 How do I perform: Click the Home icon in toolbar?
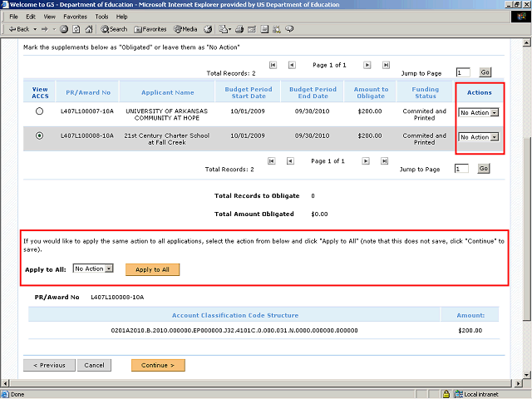click(x=88, y=29)
